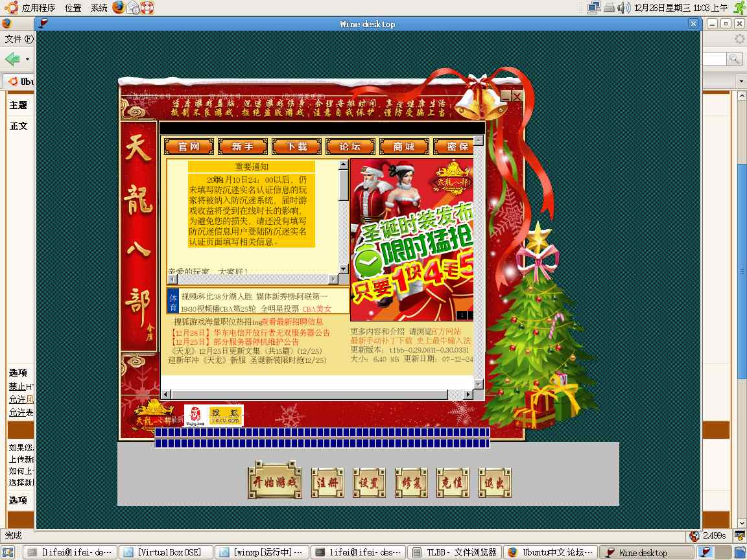Switch to the [VirtualBox OSE] taskbar window

click(165, 552)
